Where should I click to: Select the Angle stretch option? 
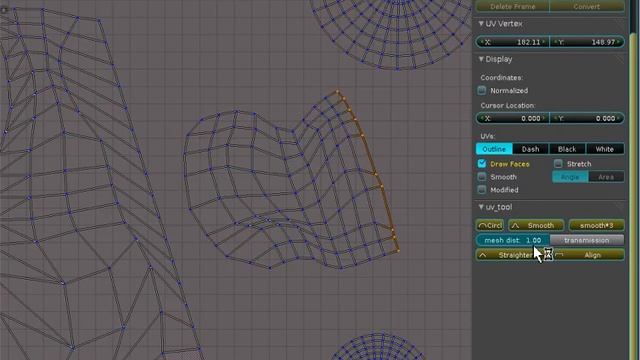click(570, 177)
